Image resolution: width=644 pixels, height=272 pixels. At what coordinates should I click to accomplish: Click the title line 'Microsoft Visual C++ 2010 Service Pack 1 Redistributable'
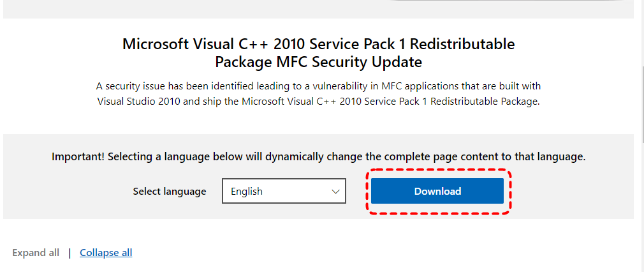click(318, 44)
